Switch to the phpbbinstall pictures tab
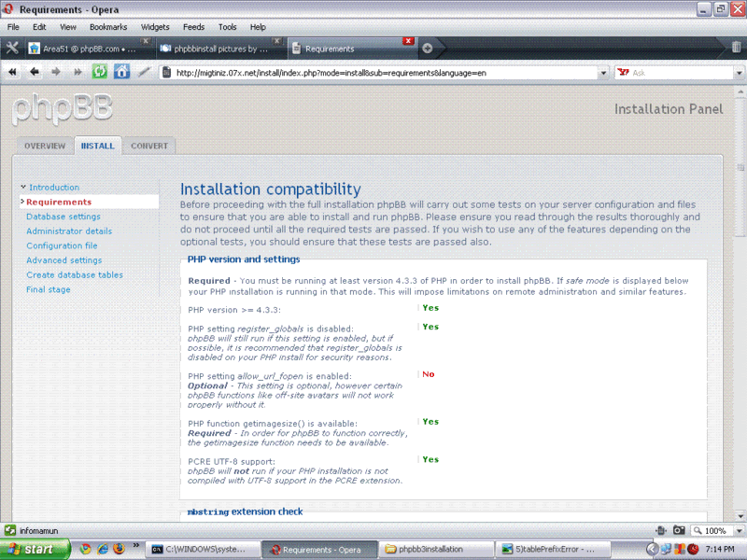Screen dimensions: 747x560 click(x=220, y=49)
